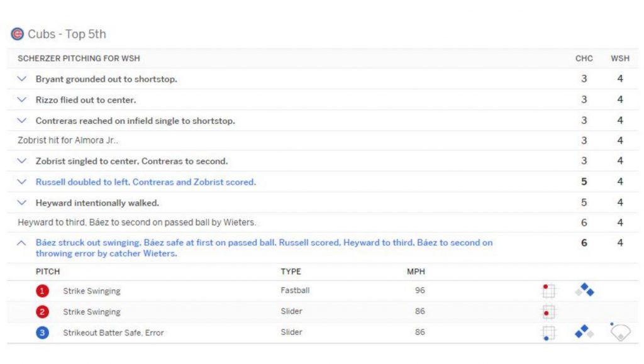Click base runners diamond icon for pitch 1
Image resolution: width=644 pixels, height=364 pixels.
click(x=584, y=290)
